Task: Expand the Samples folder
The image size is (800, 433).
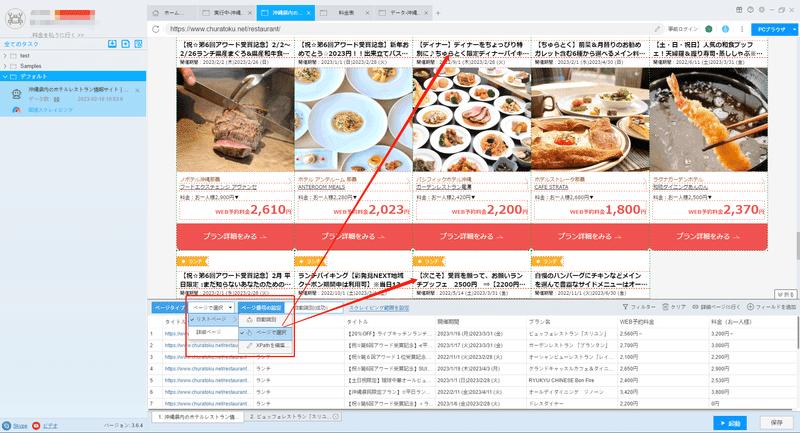Action: (5, 66)
